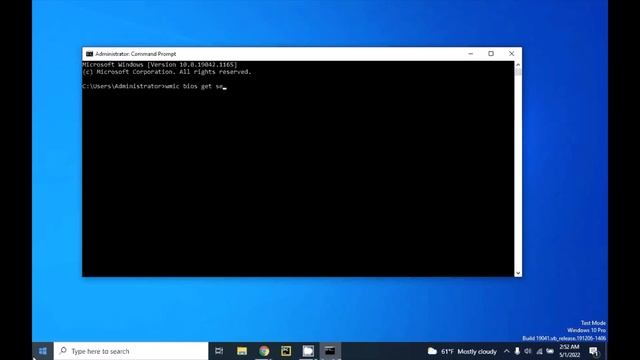Open the Action Center notifications icon
The width and height of the screenshot is (640, 360).
(x=594, y=351)
